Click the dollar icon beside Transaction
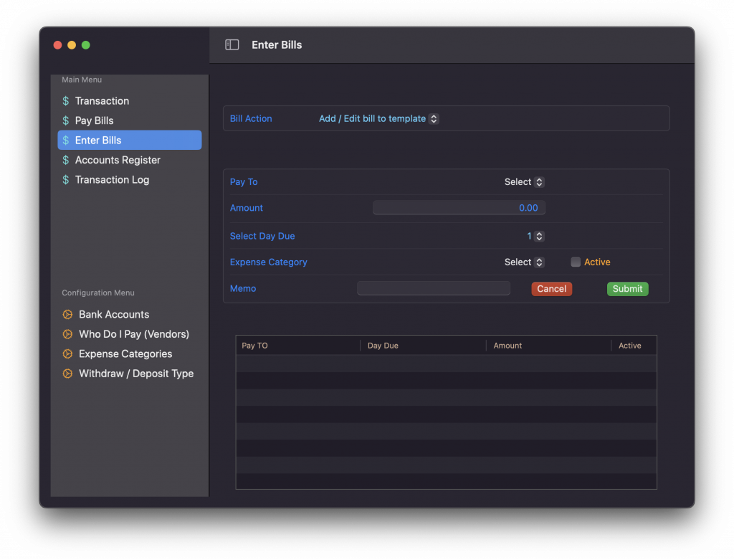Image resolution: width=734 pixels, height=560 pixels. click(66, 101)
